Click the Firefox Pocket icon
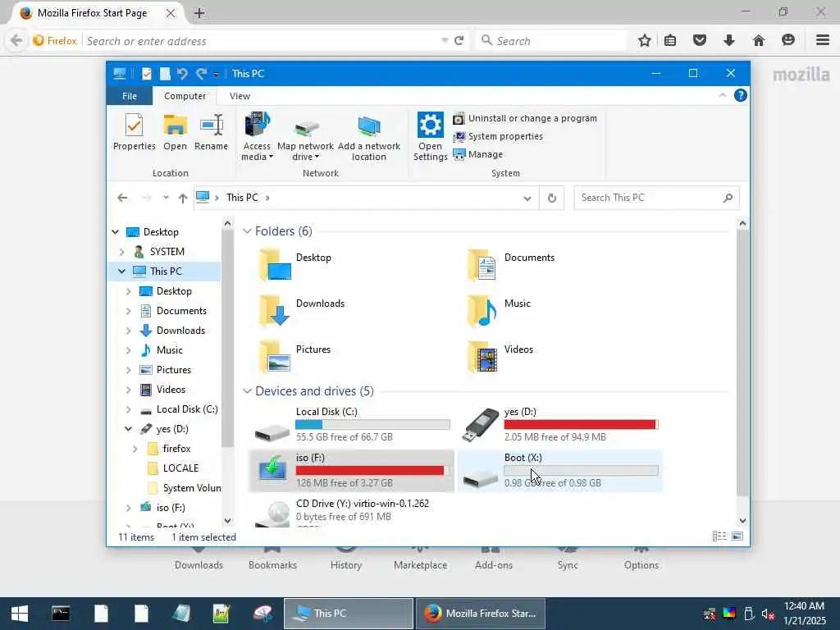The width and height of the screenshot is (840, 630). (700, 41)
